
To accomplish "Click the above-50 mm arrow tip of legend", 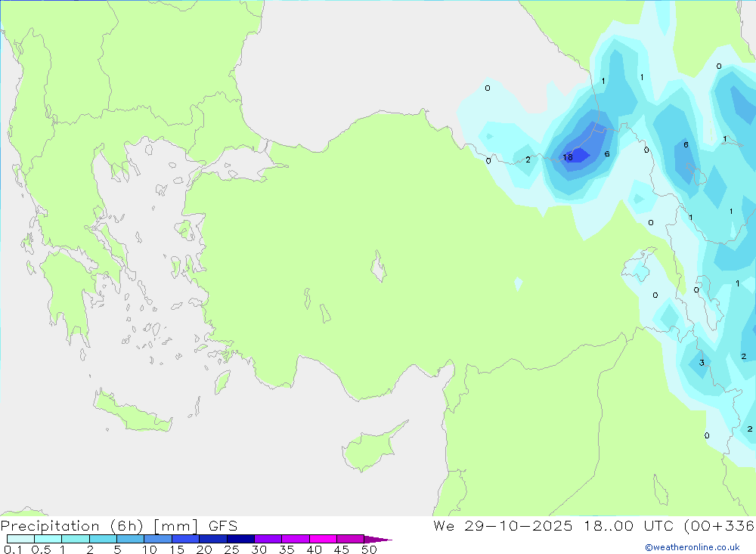I will (x=377, y=540).
